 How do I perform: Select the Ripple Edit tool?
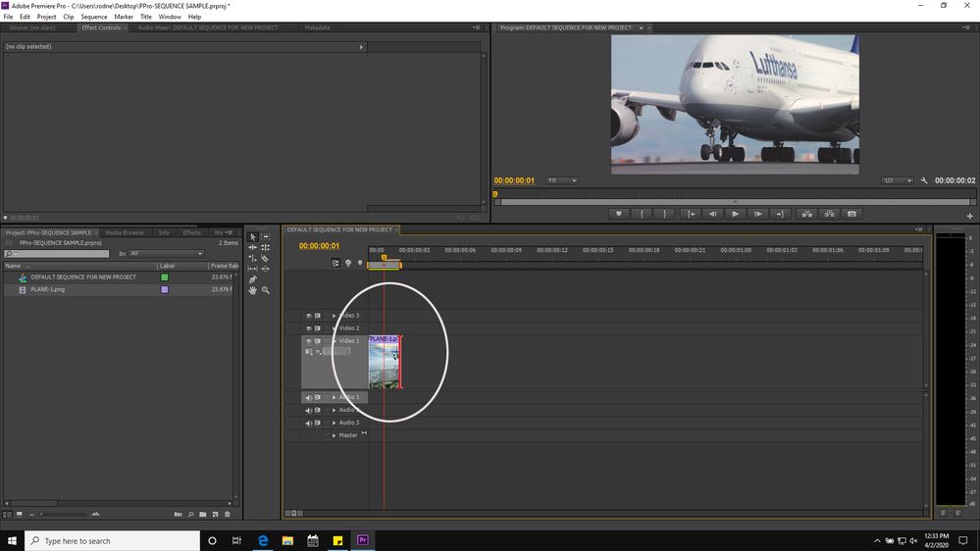point(252,247)
